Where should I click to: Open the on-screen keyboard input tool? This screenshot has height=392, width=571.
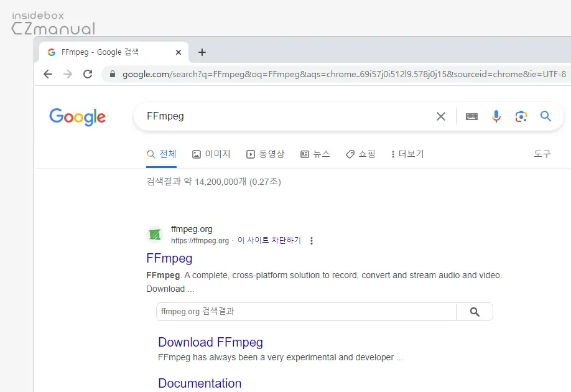point(471,116)
